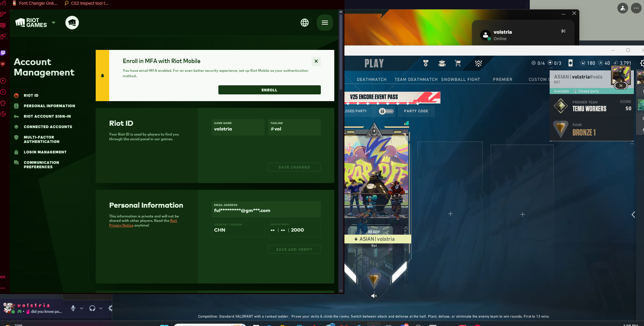This screenshot has height=326, width=644.
Task: Click the Twitch icon in browser sidebar
Action: (x=3, y=53)
